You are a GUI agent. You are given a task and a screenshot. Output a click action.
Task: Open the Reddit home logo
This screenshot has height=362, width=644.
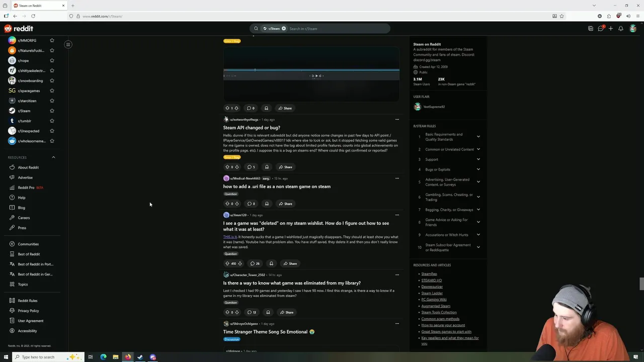[x=19, y=29]
